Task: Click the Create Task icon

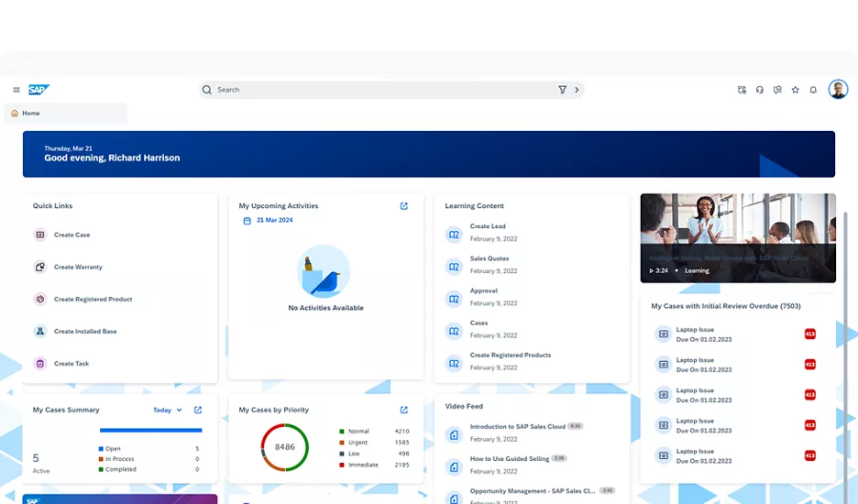Action: 40,364
